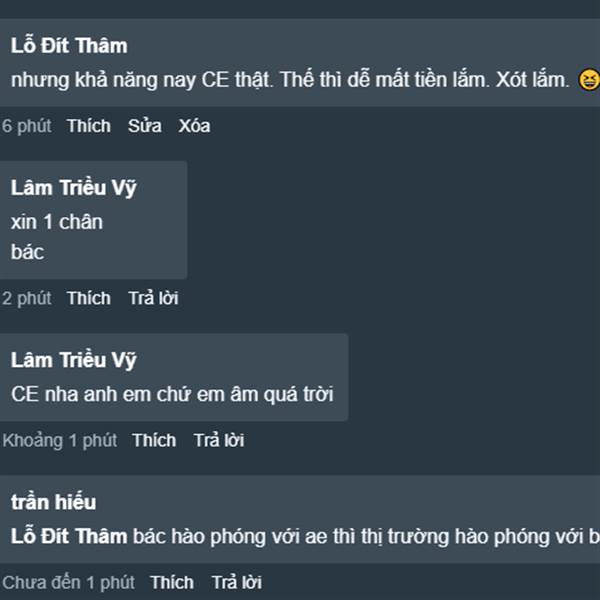Reply to trần hiếu's comment
Screen dimensions: 600x600
[237, 583]
